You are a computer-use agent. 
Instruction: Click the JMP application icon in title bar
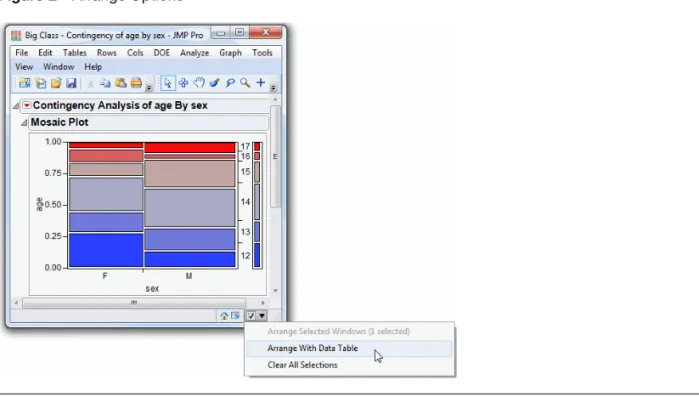16,35
